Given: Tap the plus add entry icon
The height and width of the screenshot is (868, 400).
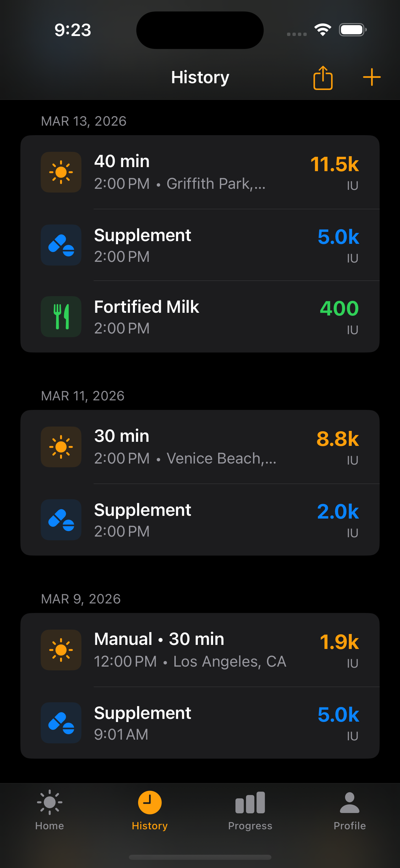Looking at the screenshot, I should (x=372, y=77).
